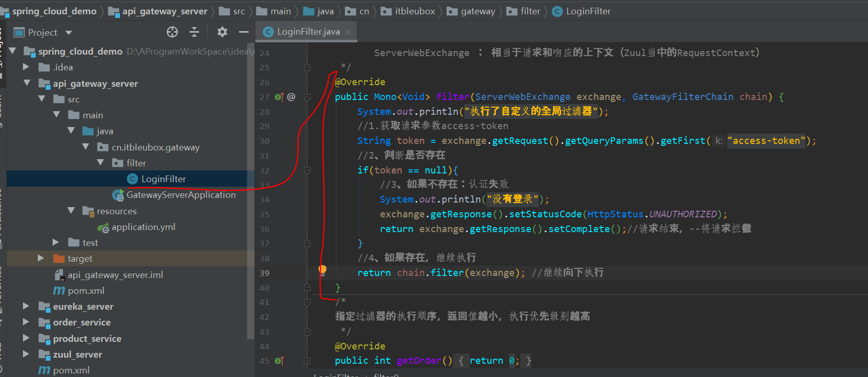Click the Project panel title icon
This screenshot has height=377, width=868.
(x=19, y=33)
